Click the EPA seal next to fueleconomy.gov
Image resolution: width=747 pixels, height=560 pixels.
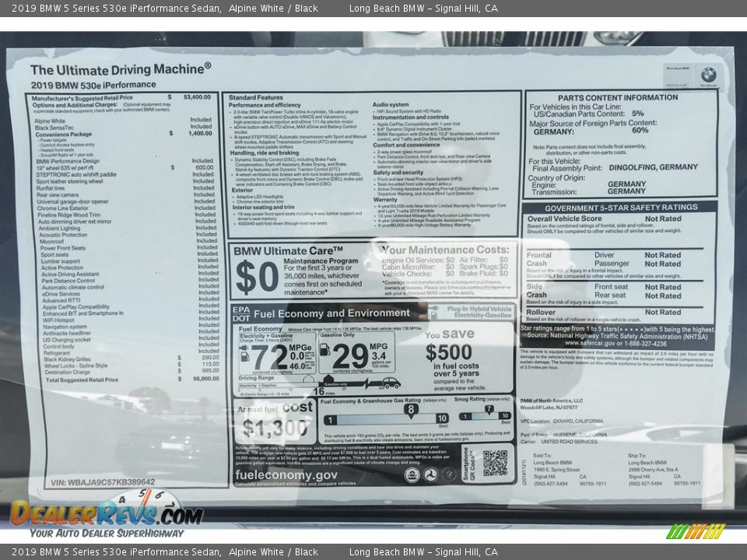click(x=412, y=474)
